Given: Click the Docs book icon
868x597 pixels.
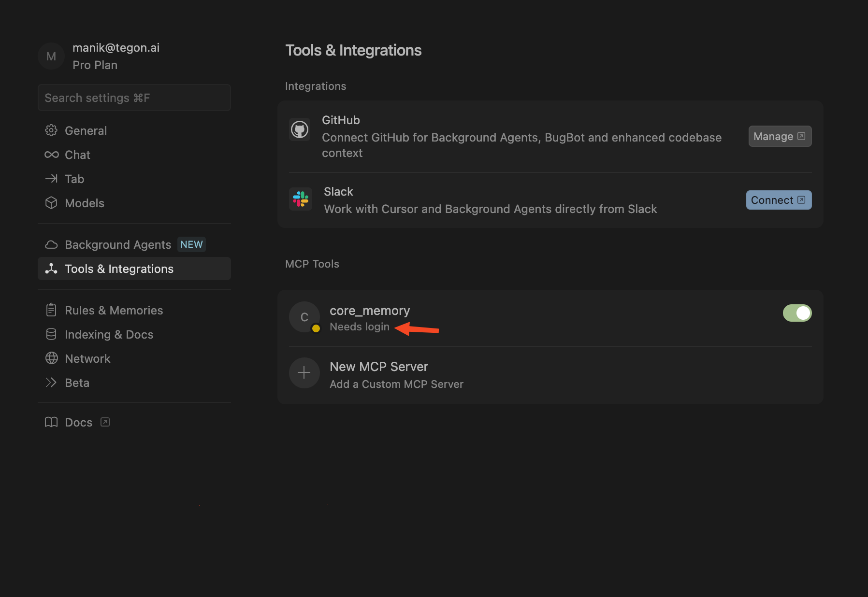Looking at the screenshot, I should click(x=51, y=422).
